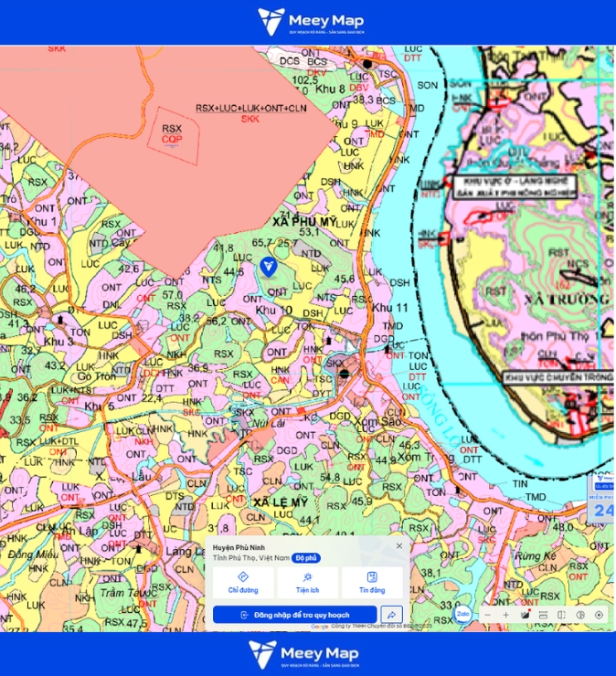Click the Xóm São label
The height and width of the screenshot is (676, 616).
377,421
